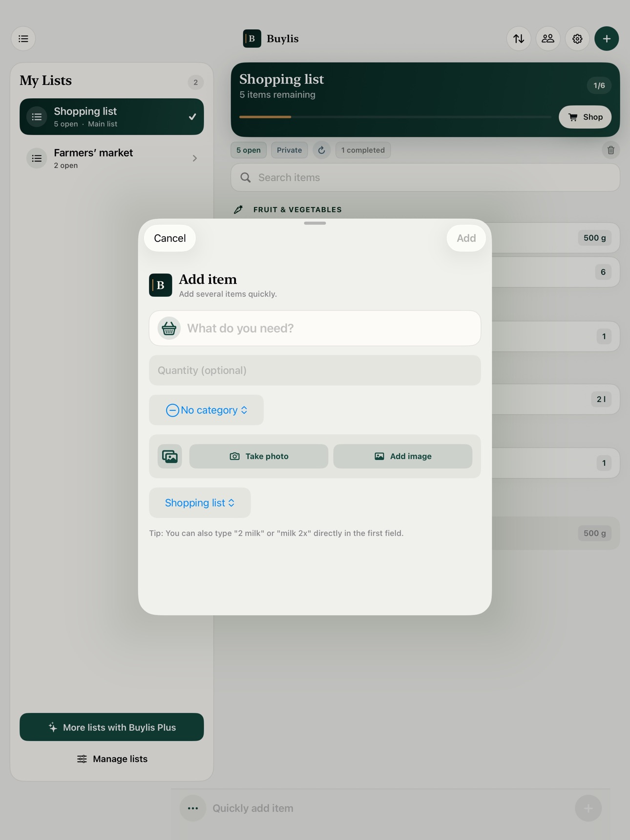Image resolution: width=630 pixels, height=840 pixels.
Task: Click the Buylis logo in the header
Action: 252,39
